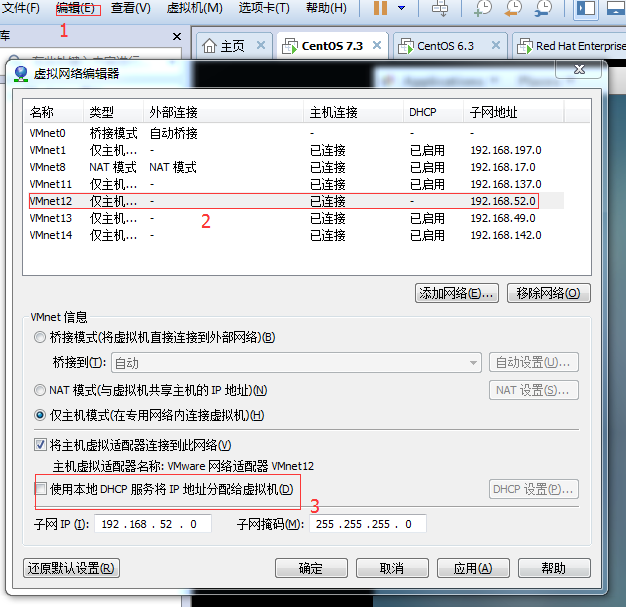The width and height of the screenshot is (626, 607).
Task: Click the 类型 column header
Action: coord(113,112)
